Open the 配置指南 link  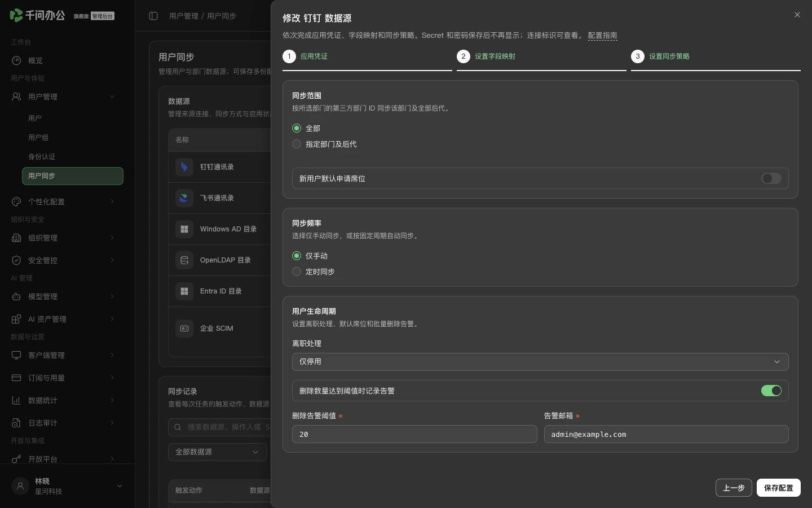click(602, 36)
